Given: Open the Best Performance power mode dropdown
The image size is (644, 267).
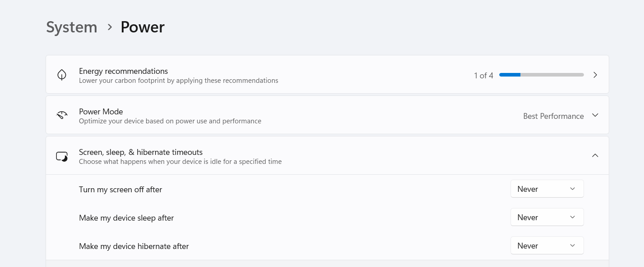Looking at the screenshot, I should (553, 116).
